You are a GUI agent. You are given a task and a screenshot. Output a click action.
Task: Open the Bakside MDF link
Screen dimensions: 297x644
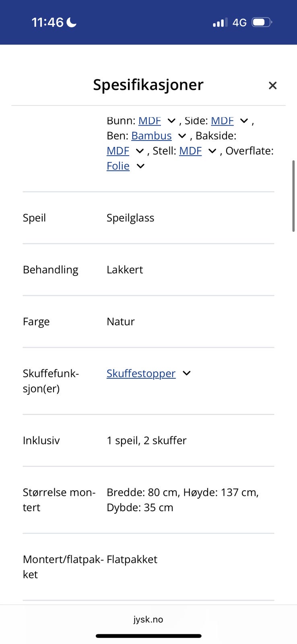[118, 151]
